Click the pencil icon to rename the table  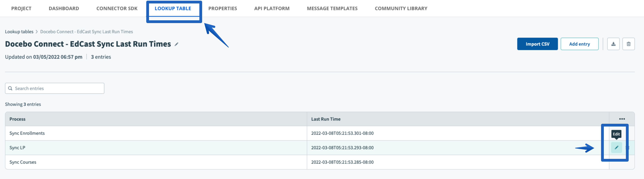click(x=176, y=44)
